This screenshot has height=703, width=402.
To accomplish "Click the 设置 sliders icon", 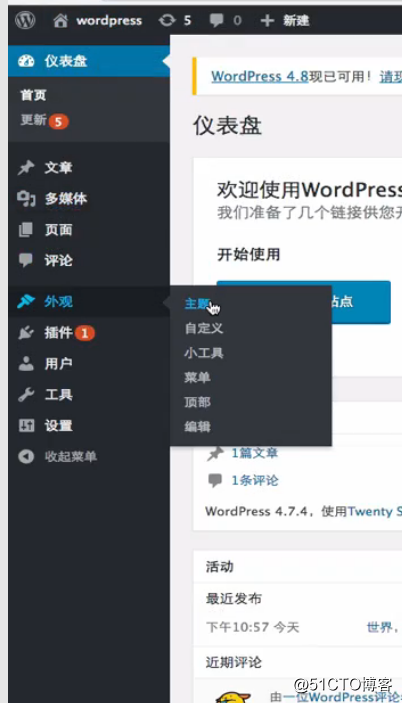I will (x=26, y=425).
